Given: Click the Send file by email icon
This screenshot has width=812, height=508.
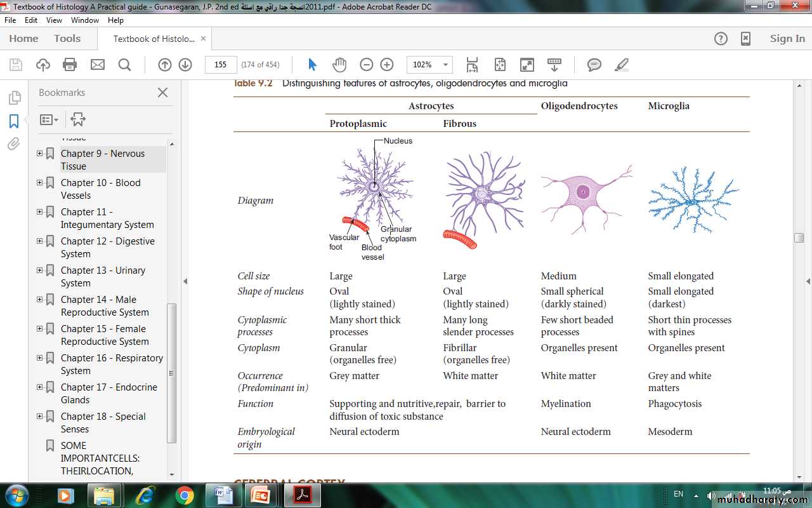Looking at the screenshot, I should [x=97, y=65].
